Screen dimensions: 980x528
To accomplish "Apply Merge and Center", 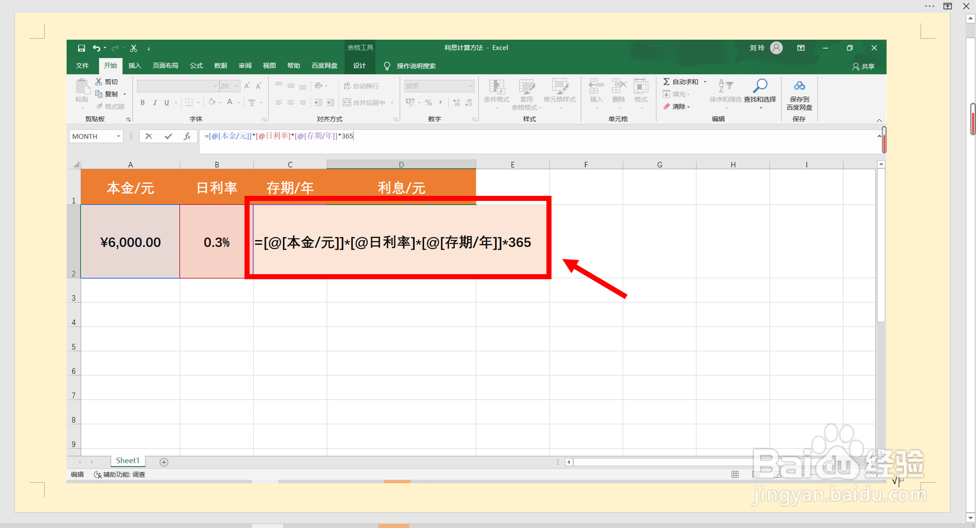I will 365,102.
